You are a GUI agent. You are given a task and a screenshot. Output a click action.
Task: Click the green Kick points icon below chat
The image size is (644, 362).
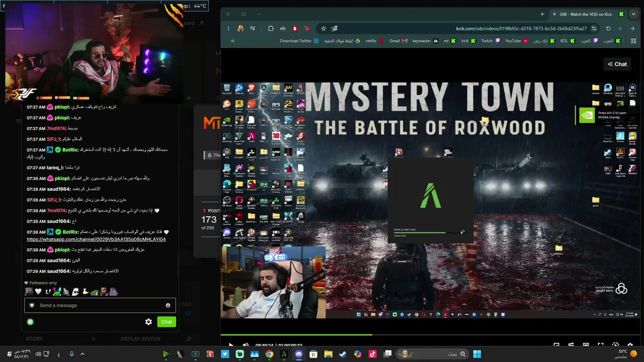tap(30, 322)
